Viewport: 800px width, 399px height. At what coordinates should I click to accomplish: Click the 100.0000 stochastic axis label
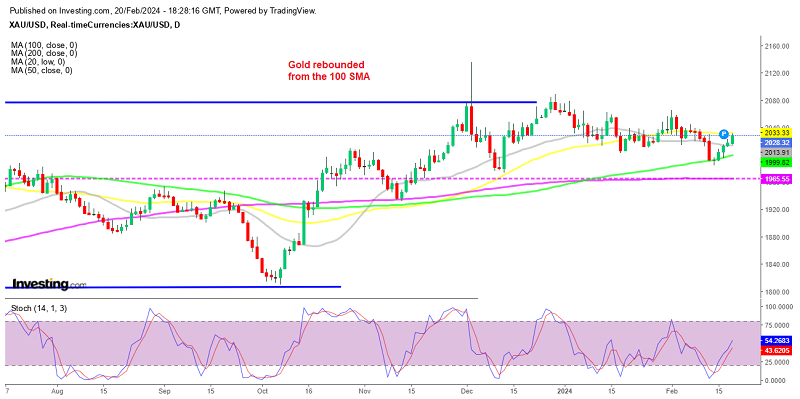point(778,307)
